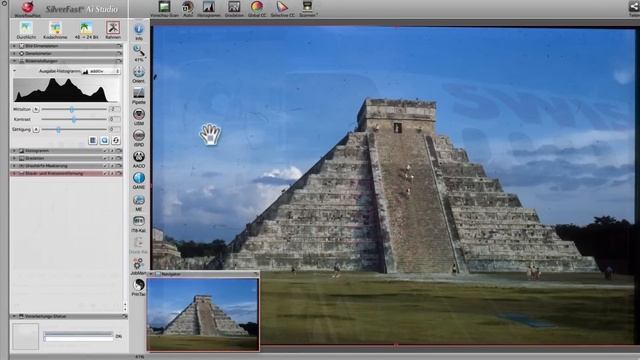Run Auto adjustment icon in toolbar
Viewport: 640px width, 360px height.
coord(188,7)
